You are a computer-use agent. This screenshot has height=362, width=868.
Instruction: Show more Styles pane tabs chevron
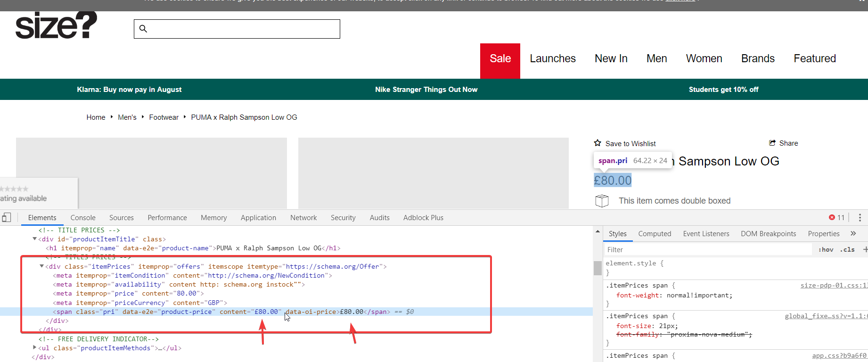(853, 233)
